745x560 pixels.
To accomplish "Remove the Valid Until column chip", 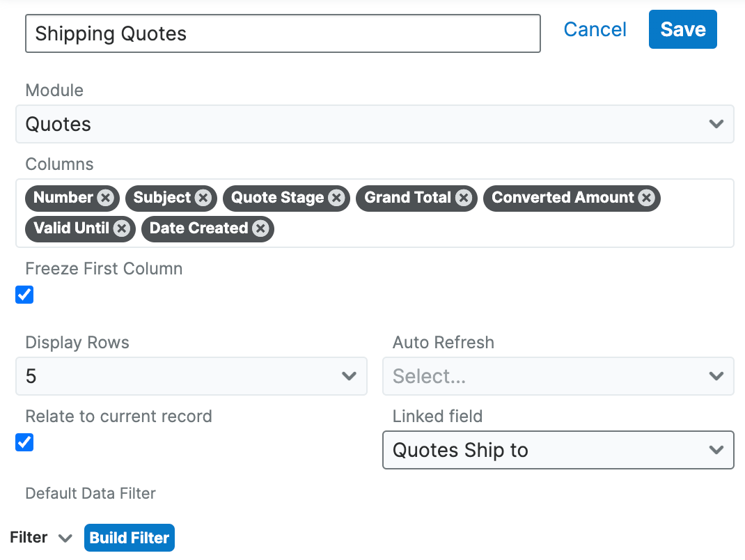I will pos(121,228).
